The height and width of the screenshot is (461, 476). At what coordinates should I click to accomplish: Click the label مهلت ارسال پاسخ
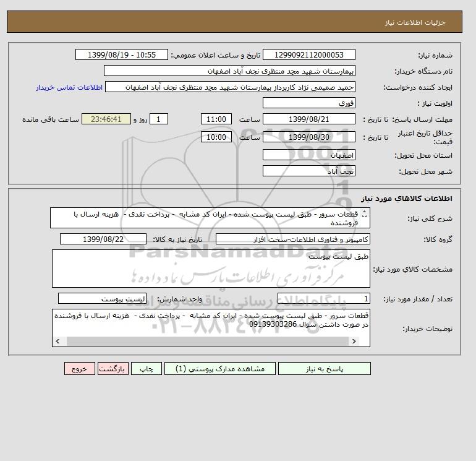point(422,119)
